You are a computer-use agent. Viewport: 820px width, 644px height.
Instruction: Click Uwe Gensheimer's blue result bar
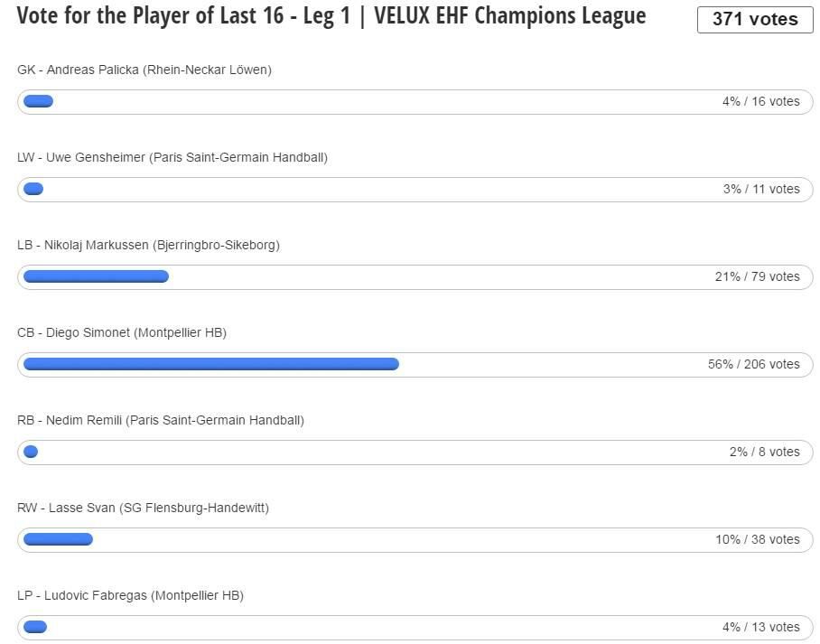pyautogui.click(x=33, y=189)
